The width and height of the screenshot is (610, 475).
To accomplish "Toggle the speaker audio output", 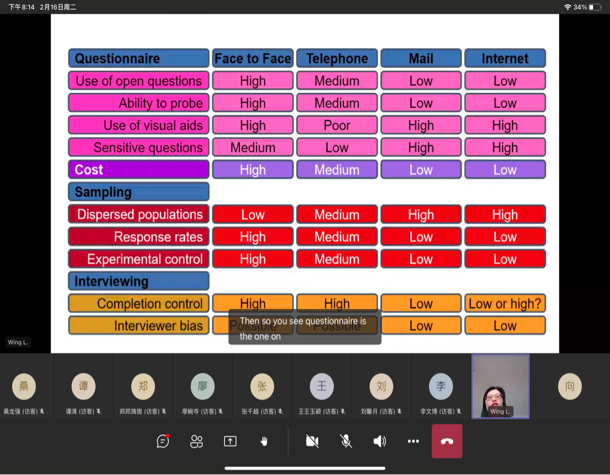I will click(379, 441).
